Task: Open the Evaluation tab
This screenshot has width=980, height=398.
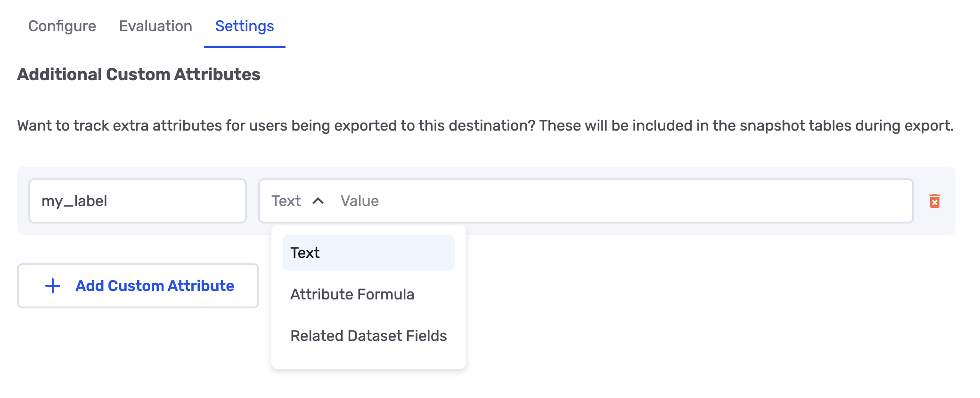Action: (155, 26)
